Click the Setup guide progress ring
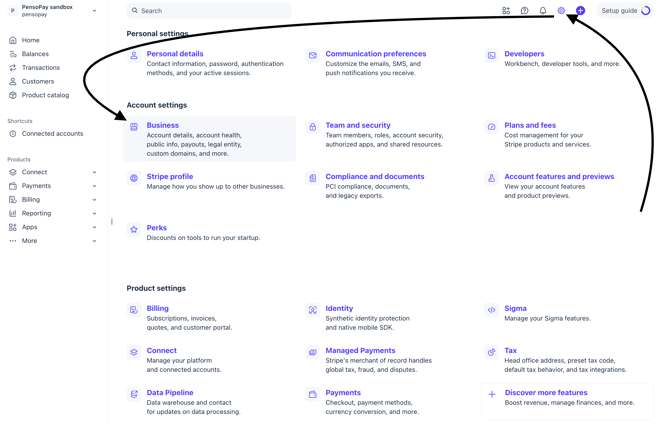The width and height of the screenshot is (670, 424). (x=646, y=11)
